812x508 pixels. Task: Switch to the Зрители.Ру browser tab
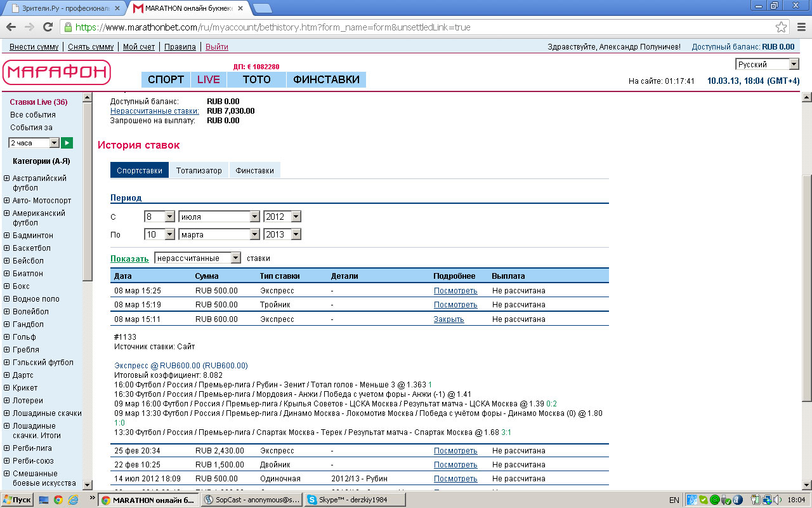click(x=64, y=8)
